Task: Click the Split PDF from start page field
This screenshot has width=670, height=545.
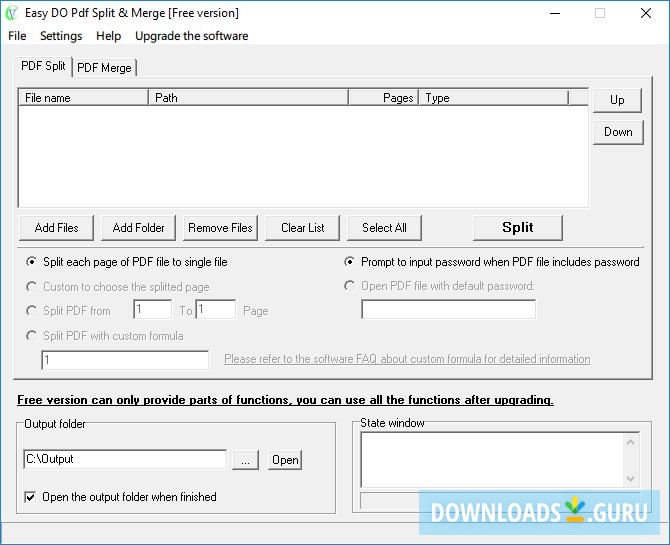Action: 153,309
